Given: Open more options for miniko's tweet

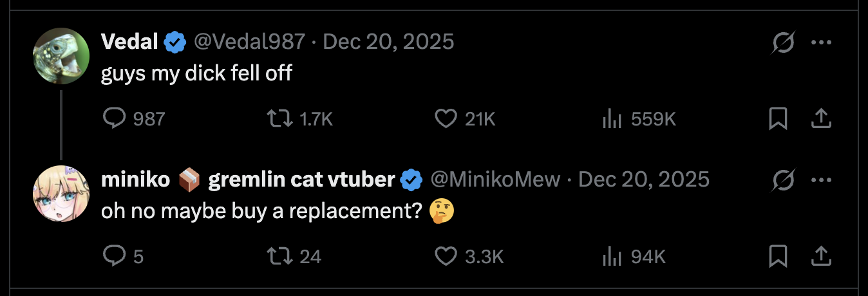Looking at the screenshot, I should click(821, 181).
